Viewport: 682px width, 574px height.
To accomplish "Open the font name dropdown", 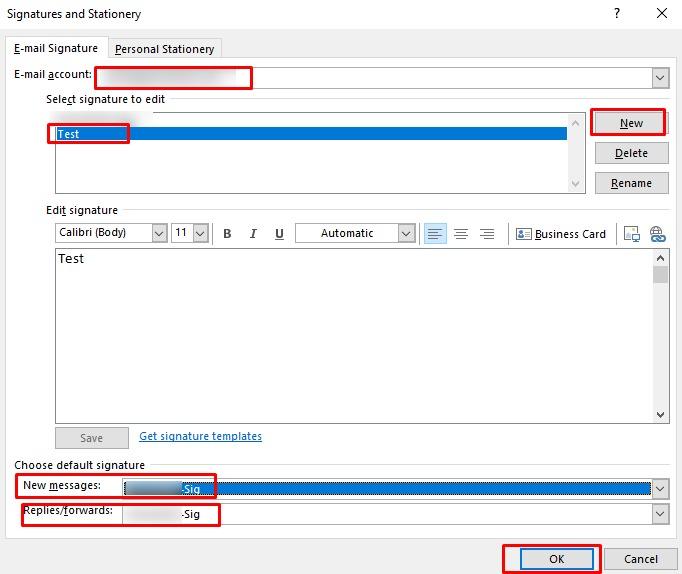I will pyautogui.click(x=160, y=234).
